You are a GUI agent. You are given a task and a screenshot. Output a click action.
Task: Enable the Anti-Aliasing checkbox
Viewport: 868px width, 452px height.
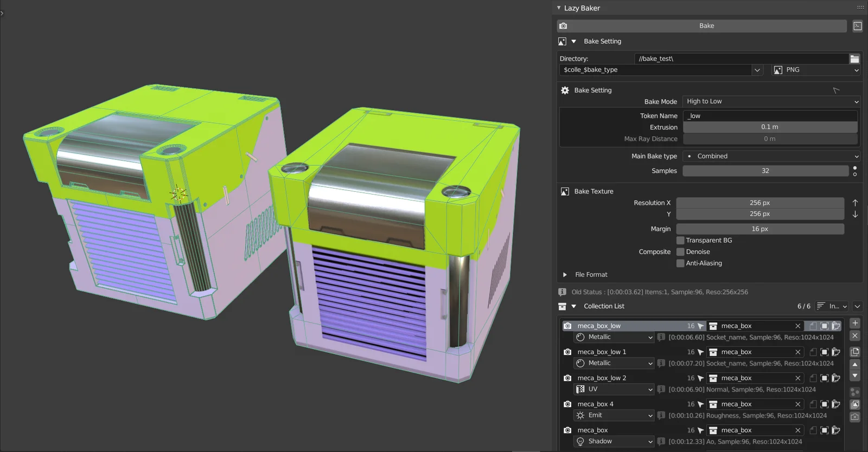point(680,263)
